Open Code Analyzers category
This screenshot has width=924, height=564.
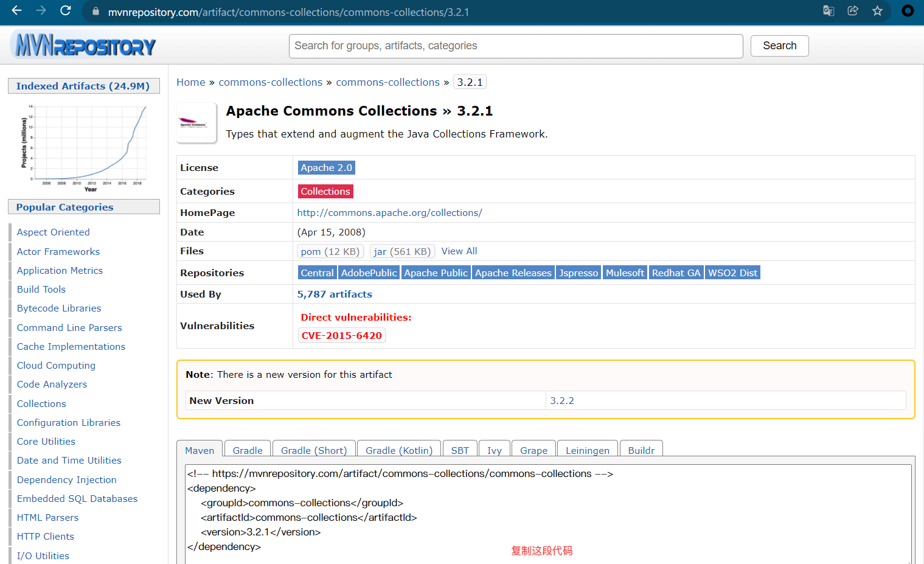click(52, 385)
